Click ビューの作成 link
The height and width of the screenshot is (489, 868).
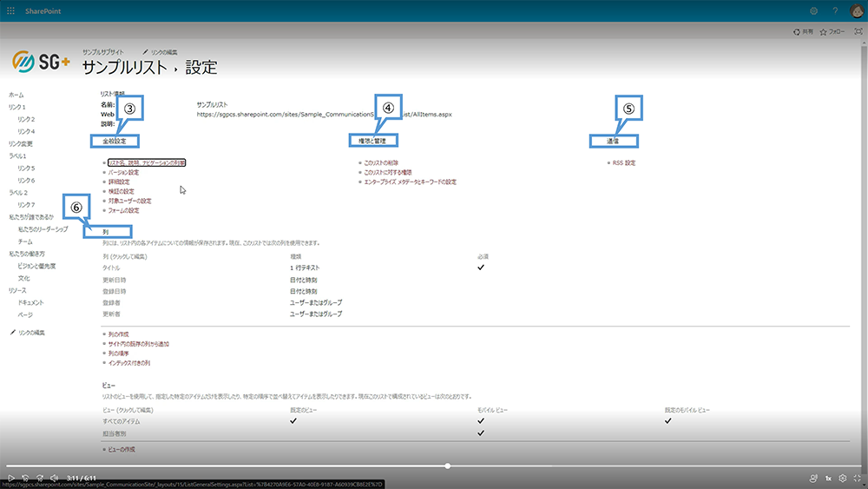coord(122,450)
